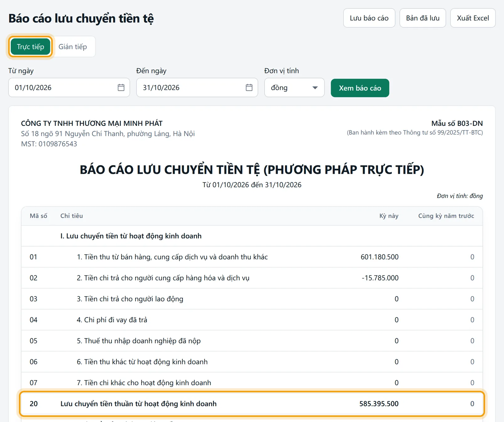
Task: Click row 07 Tiền chi khác cho hoạt động kinh doanh
Action: pyautogui.click(x=252, y=383)
